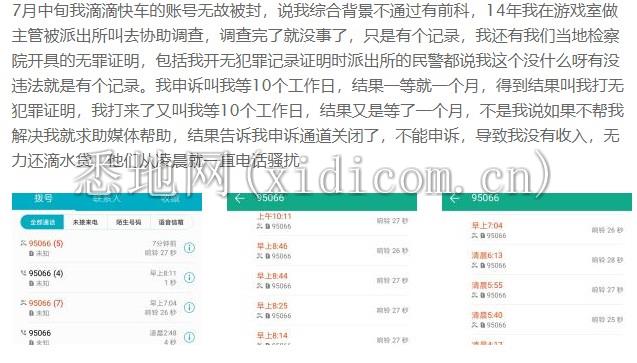Go back from middle 95066 call log
637x363 pixels.
(x=240, y=198)
